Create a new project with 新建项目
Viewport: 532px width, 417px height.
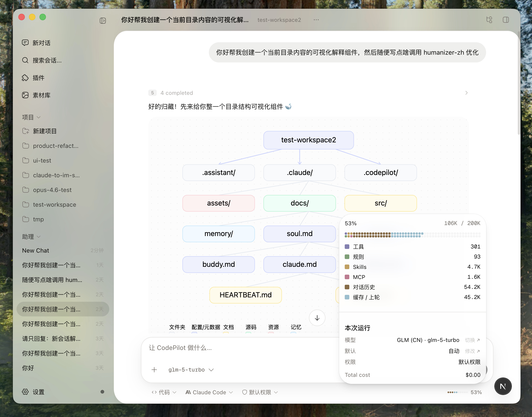[39, 131]
